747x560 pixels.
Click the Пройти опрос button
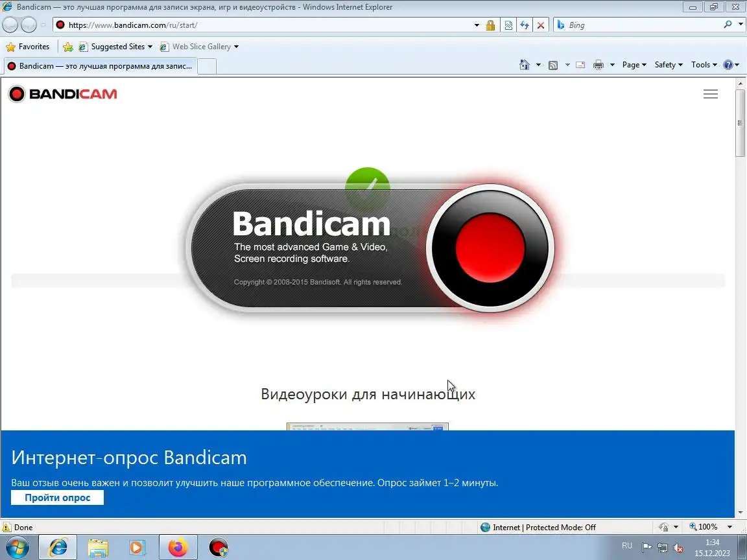[x=57, y=498]
